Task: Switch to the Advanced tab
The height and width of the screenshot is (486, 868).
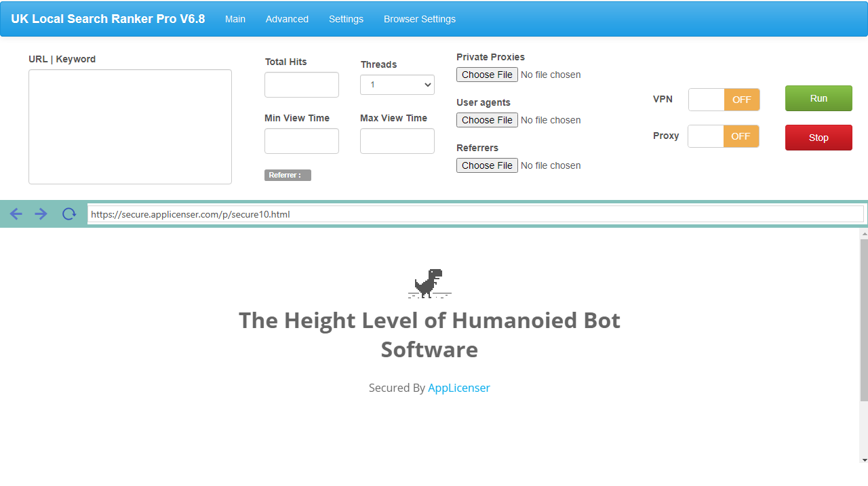Action: coord(287,19)
